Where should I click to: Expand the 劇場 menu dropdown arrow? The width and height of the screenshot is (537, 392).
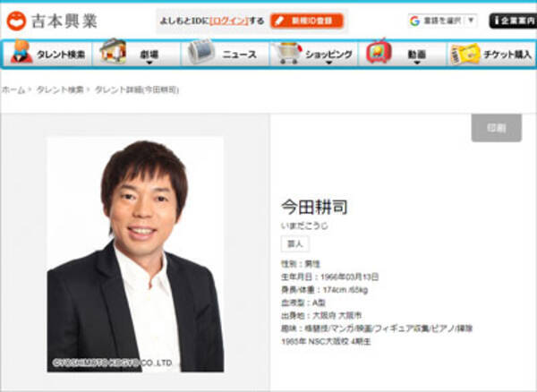tap(149, 63)
